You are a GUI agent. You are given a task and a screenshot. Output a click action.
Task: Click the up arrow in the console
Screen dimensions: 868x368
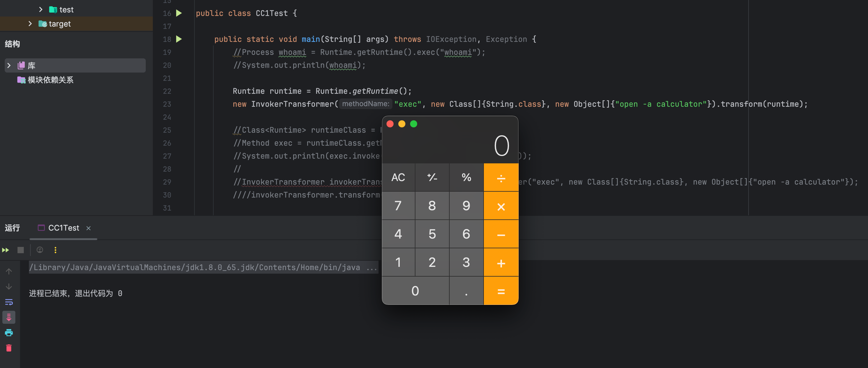pos(9,271)
